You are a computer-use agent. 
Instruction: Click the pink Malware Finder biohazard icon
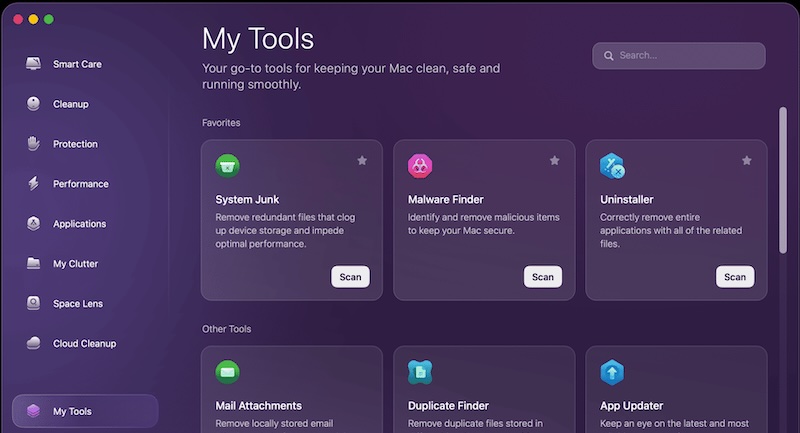click(x=420, y=166)
